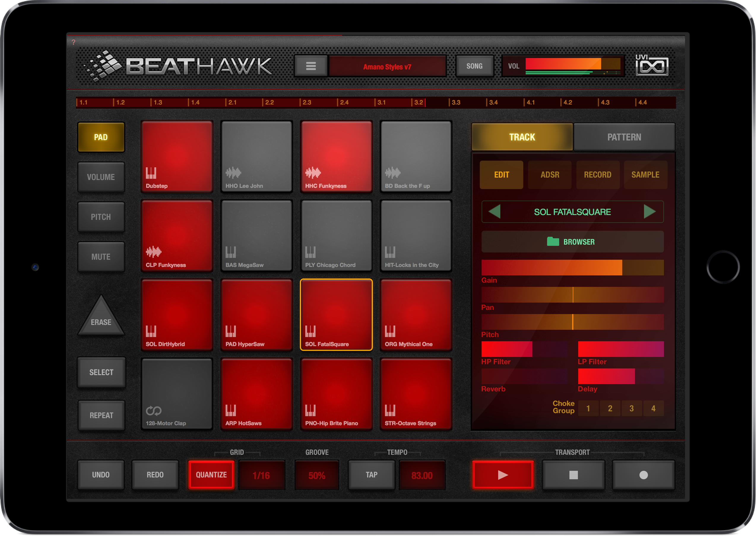This screenshot has width=756, height=536.
Task: Click the REDO button
Action: (155, 475)
